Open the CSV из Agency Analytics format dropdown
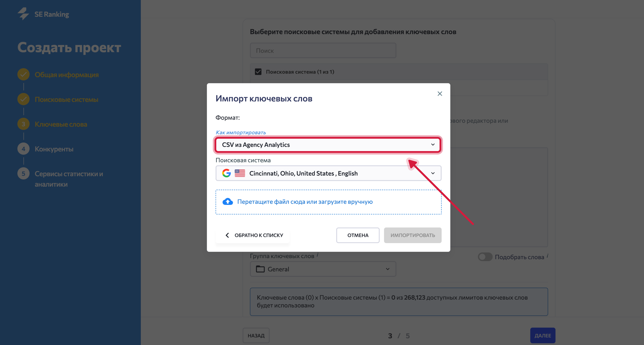 (x=328, y=145)
